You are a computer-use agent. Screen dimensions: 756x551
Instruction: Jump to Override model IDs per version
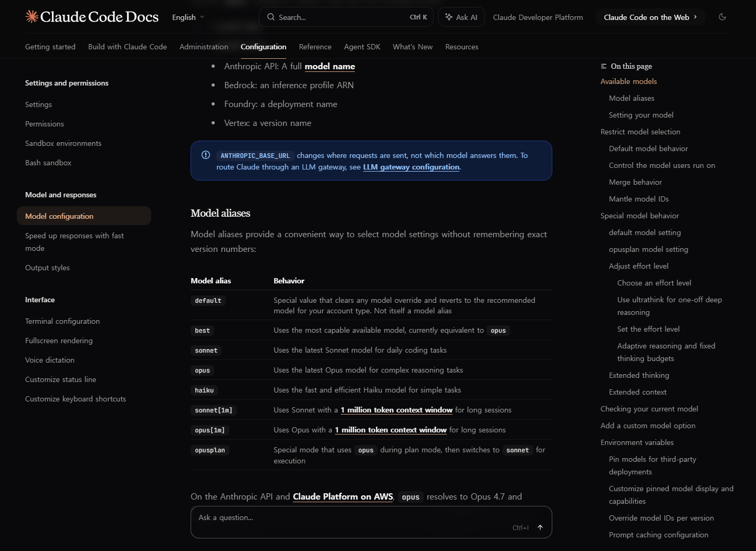tap(661, 518)
